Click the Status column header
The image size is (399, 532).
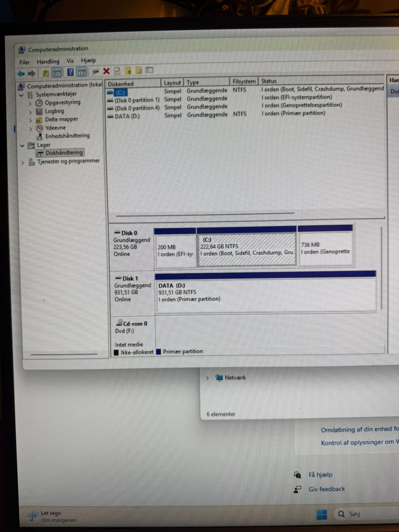pyautogui.click(x=322, y=80)
